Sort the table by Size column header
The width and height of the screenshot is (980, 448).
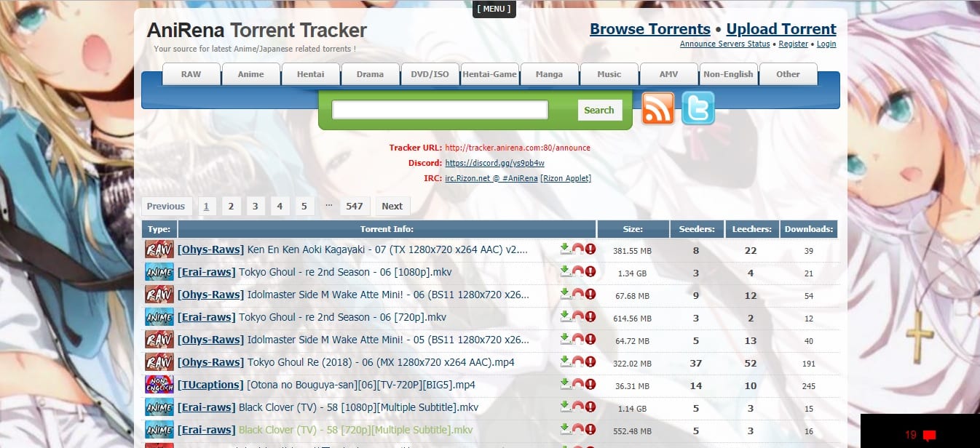633,229
